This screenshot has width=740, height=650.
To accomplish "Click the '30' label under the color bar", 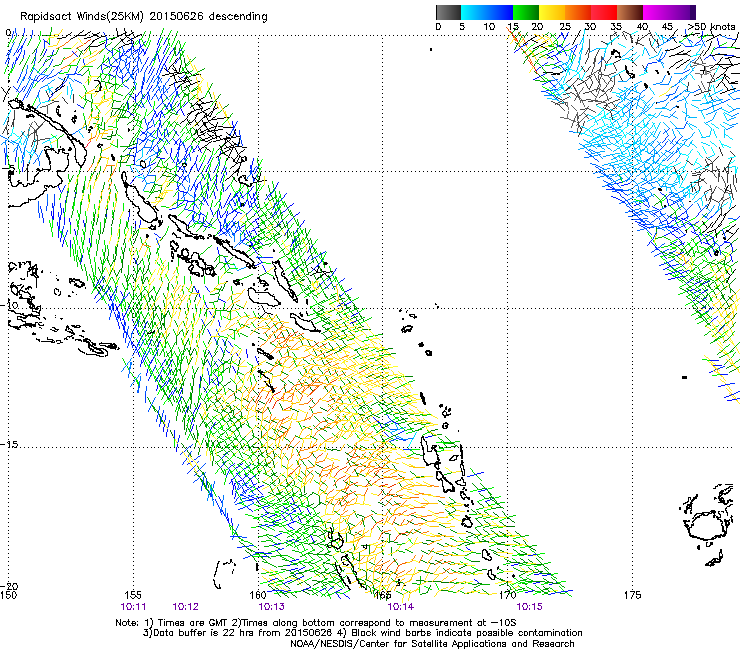I will pos(590,26).
